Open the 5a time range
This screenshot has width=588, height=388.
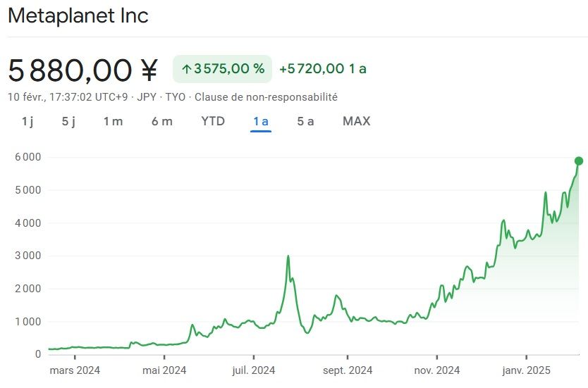pos(305,121)
